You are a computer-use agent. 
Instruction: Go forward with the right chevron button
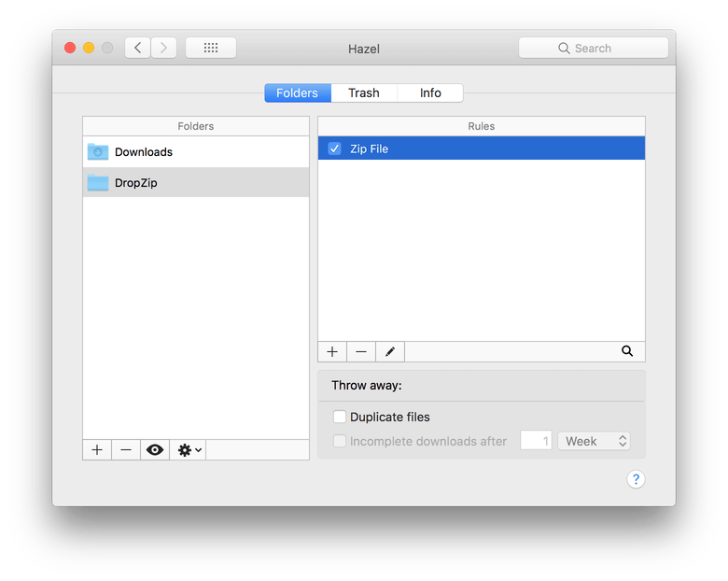(163, 48)
